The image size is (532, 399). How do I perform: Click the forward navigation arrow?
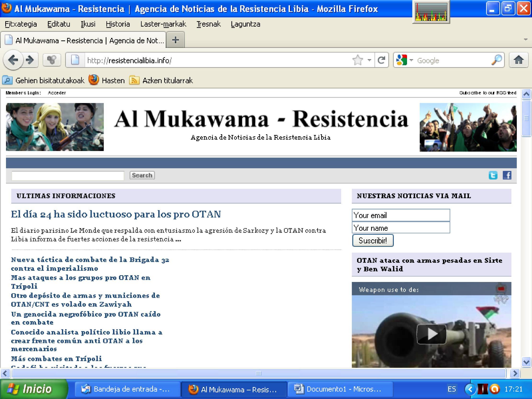coord(30,60)
